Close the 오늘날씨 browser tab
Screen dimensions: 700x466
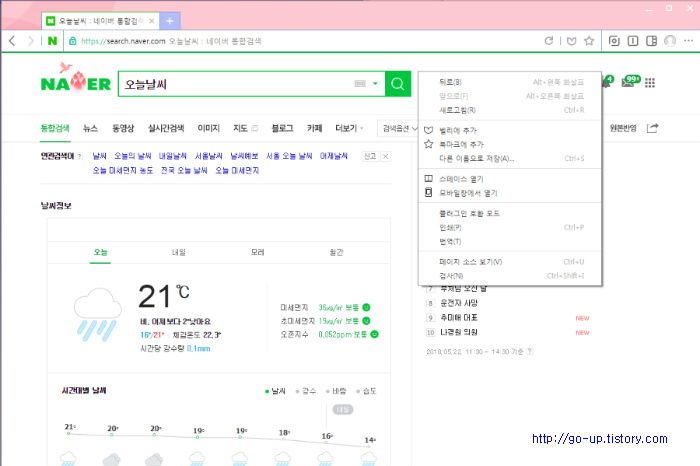[151, 21]
